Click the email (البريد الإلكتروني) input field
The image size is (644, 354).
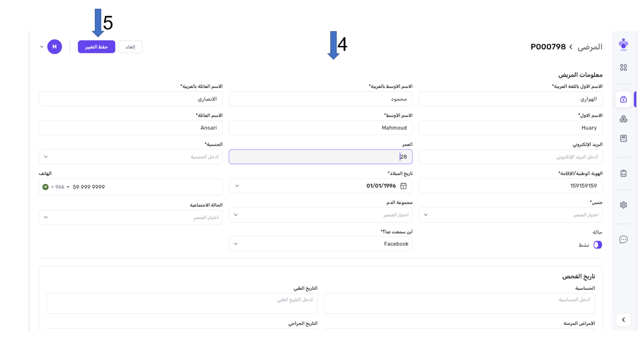point(510,157)
